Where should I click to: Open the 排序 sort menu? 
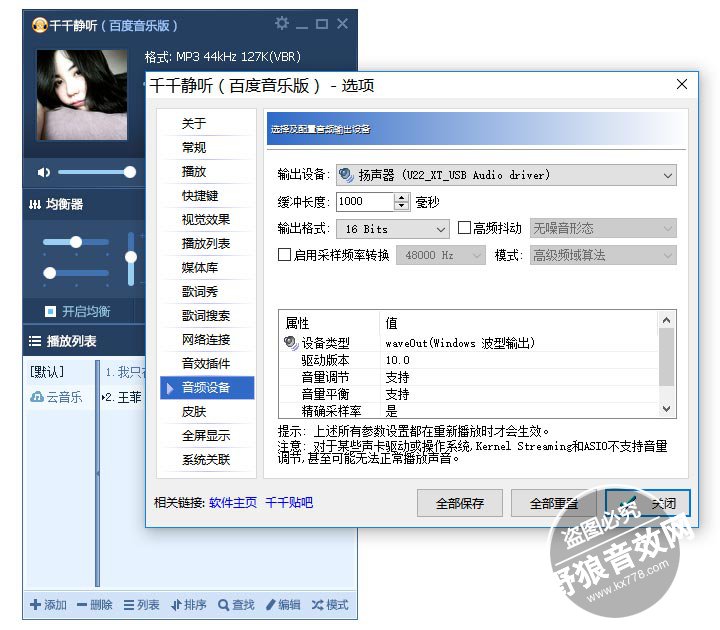pyautogui.click(x=189, y=605)
